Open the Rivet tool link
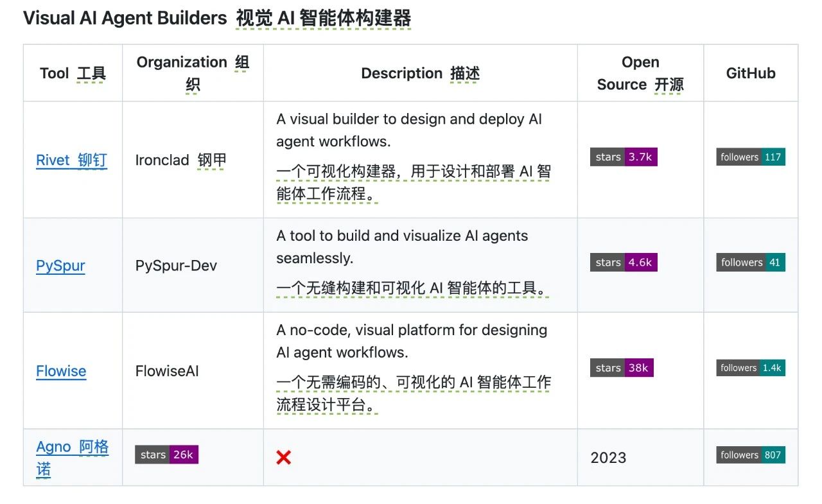This screenshot has height=504, width=822. [x=71, y=160]
